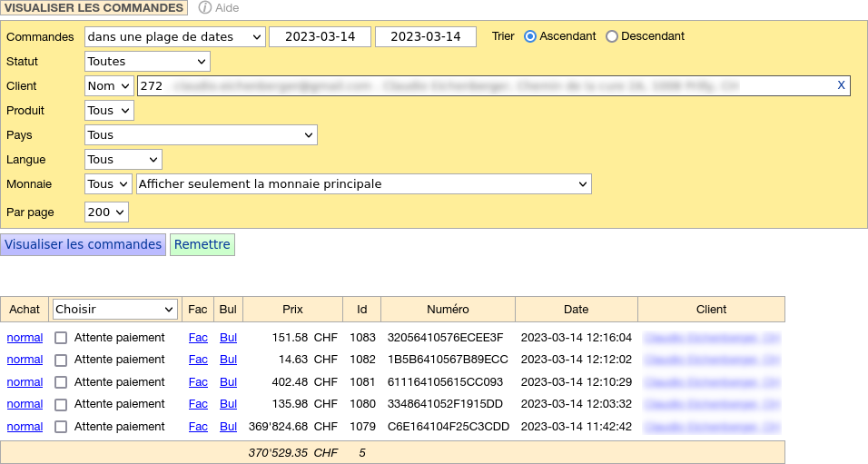Tick the checkbox for order 1081

tap(61, 382)
